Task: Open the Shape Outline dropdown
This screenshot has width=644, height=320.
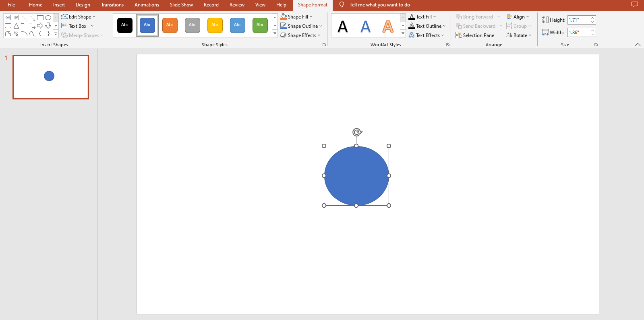Action: 301,26
